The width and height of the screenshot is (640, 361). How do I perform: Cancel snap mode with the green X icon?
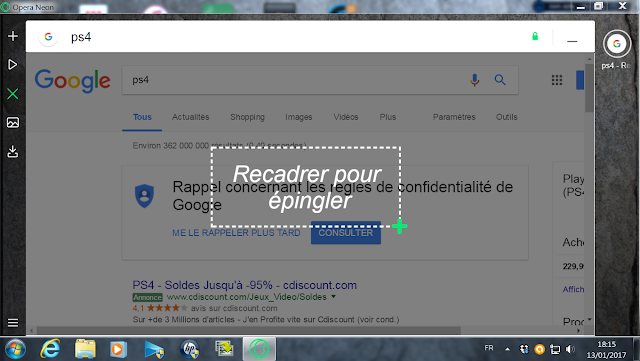click(x=13, y=94)
